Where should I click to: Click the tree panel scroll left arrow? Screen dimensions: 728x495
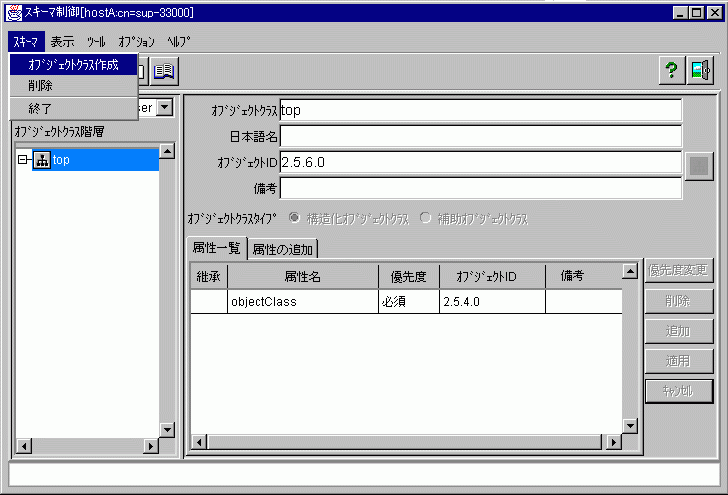click(24, 446)
